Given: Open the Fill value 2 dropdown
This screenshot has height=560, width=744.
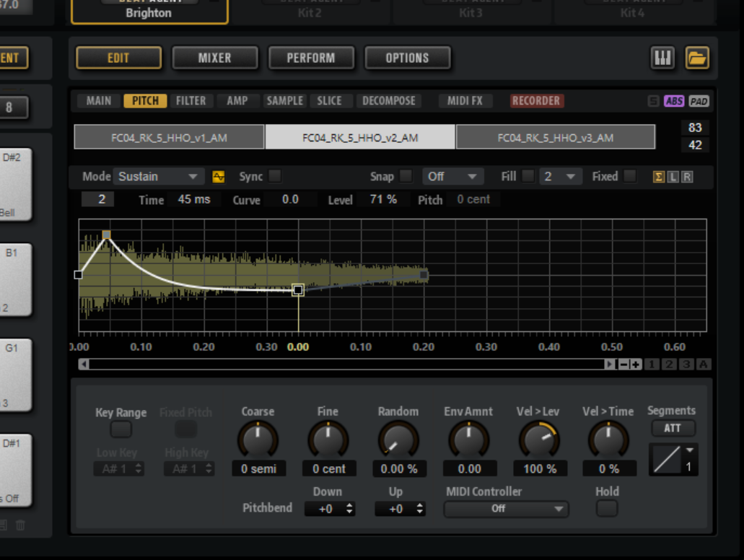Looking at the screenshot, I should pos(559,177).
